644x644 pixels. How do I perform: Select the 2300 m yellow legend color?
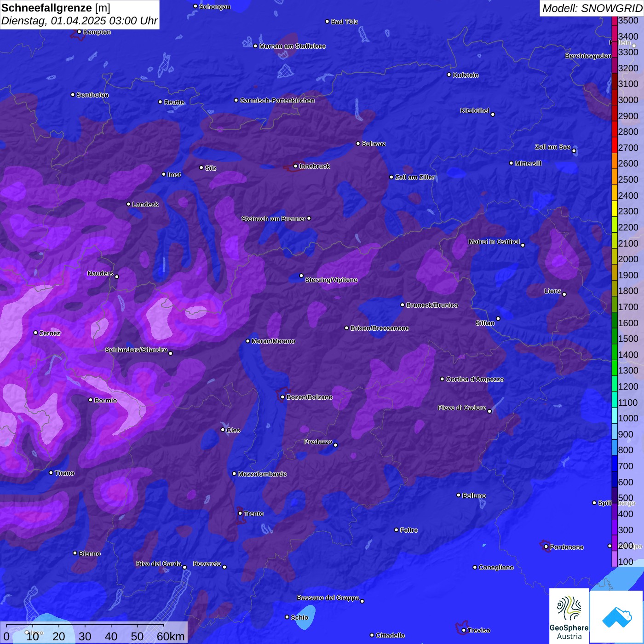coord(614,208)
